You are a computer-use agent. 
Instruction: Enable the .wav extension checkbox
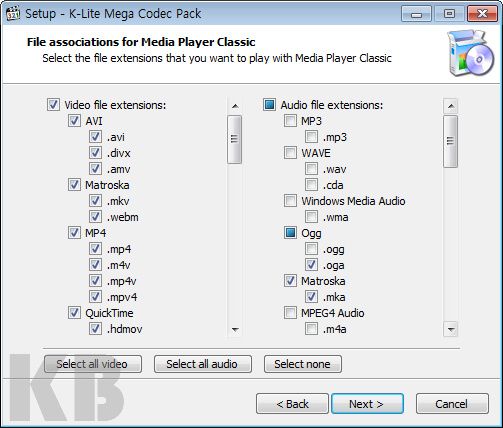click(311, 169)
